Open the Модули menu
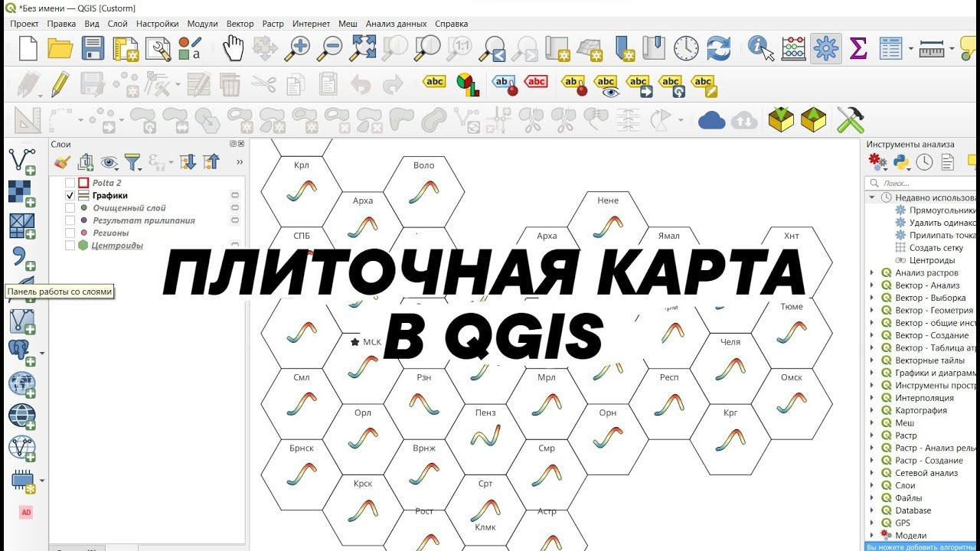The width and height of the screenshot is (980, 551). [x=202, y=24]
